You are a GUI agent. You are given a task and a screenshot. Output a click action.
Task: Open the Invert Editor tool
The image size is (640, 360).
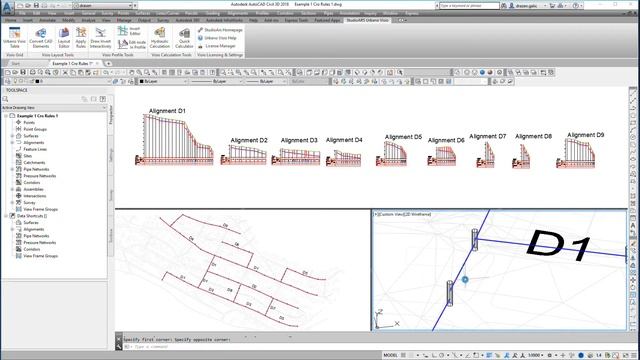[x=129, y=31]
